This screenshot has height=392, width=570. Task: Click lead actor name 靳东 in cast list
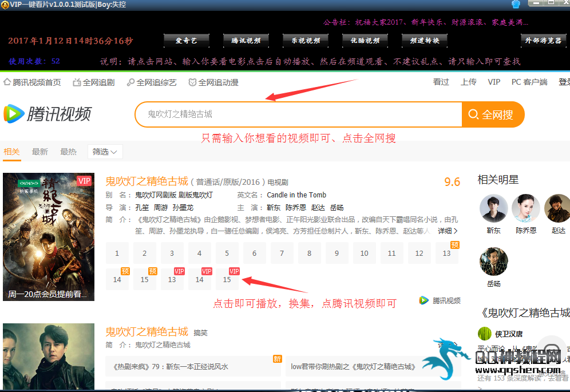point(274,208)
